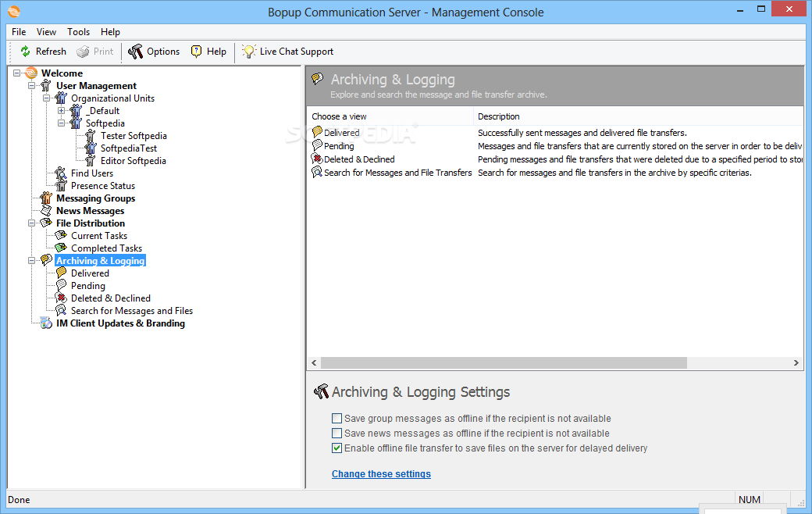Click the Archiving & Logging tree icon
Screen dimensions: 812x514
pos(46,260)
